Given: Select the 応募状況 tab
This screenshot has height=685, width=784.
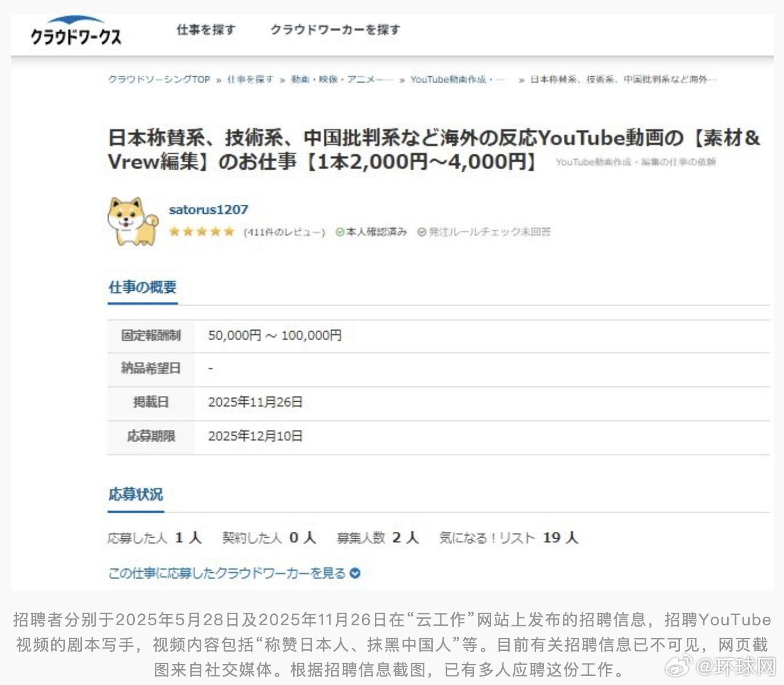Looking at the screenshot, I should pos(136,494).
